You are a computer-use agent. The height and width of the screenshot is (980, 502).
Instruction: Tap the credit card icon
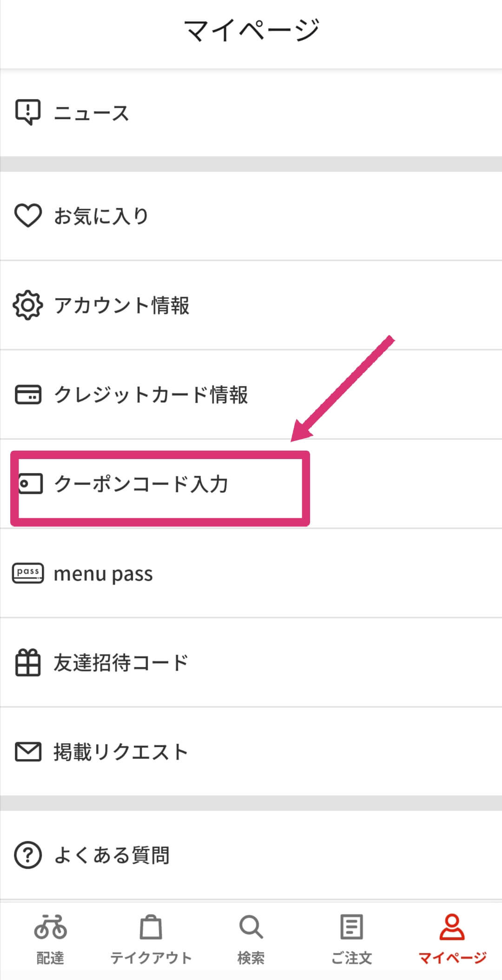28,394
